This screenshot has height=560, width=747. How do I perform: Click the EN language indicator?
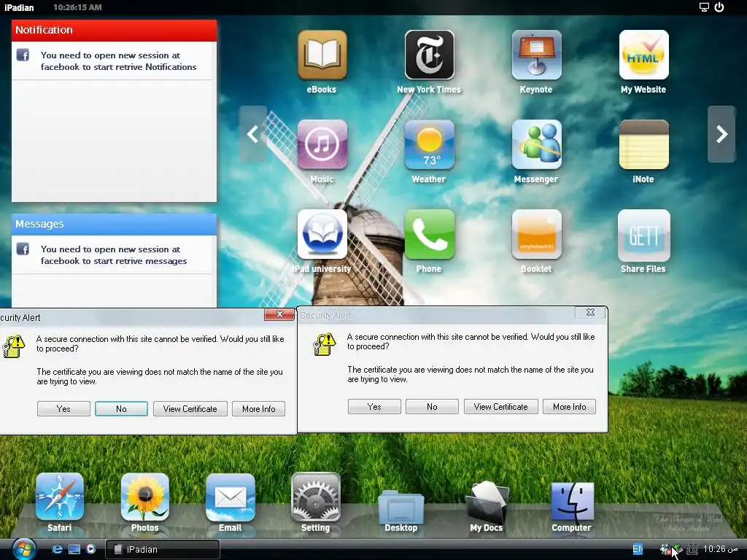tap(638, 549)
